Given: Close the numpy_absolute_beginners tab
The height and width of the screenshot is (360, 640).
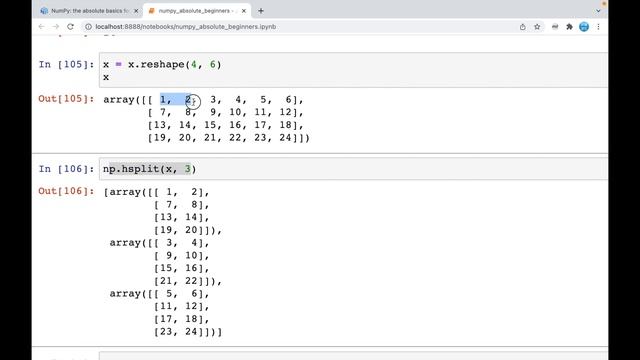Looking at the screenshot, I should point(244,11).
